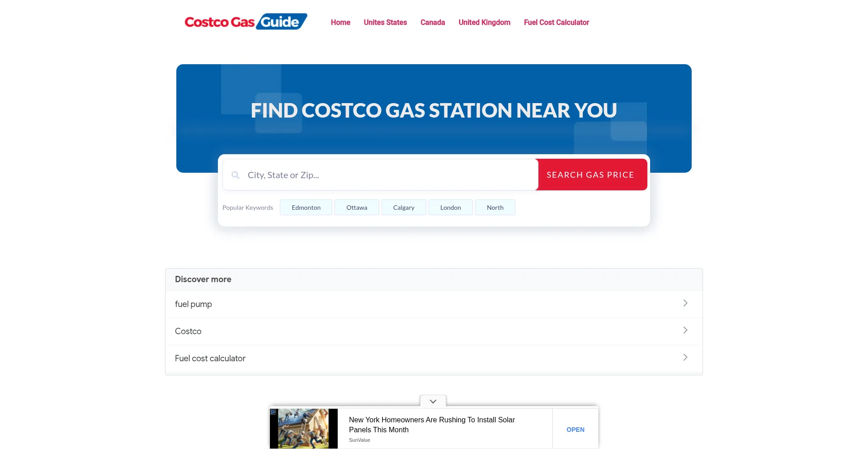Screen dimensions: 868x449
Task: Select the North keyword chip
Action: [x=495, y=208]
